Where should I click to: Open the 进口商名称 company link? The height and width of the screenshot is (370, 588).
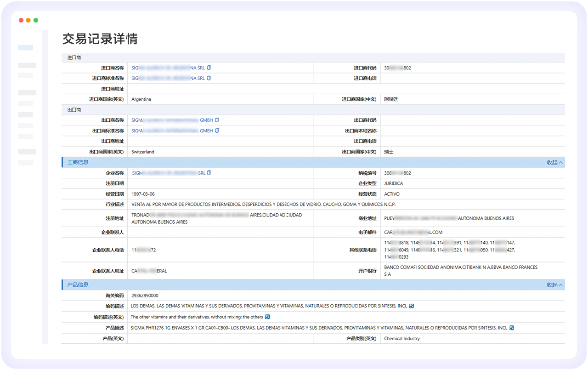pos(168,68)
